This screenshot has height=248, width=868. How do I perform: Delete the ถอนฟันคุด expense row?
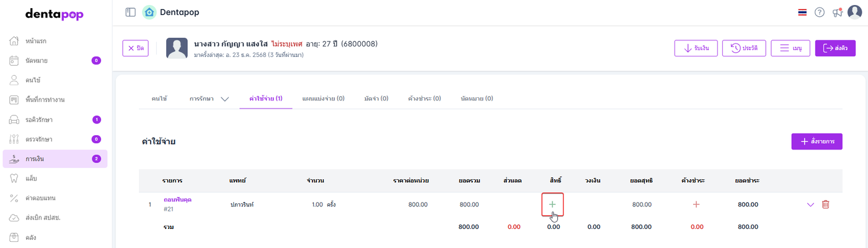pos(825,204)
